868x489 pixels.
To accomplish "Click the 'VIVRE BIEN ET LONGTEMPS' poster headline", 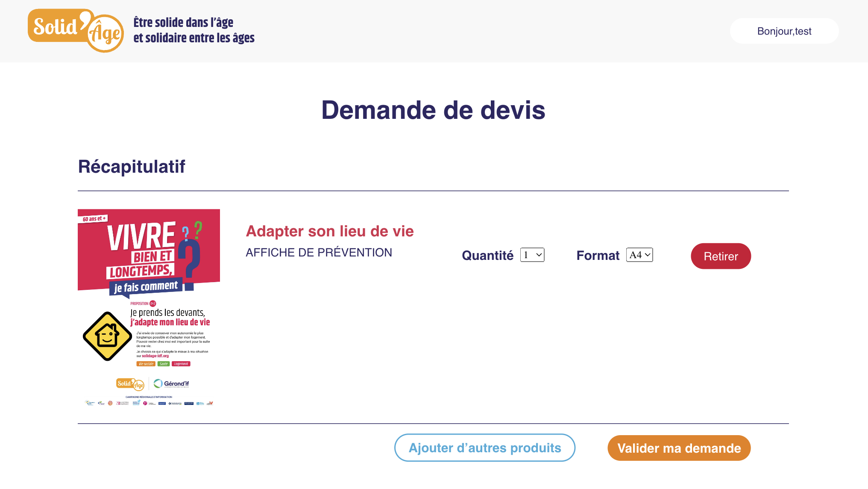I will click(141, 250).
